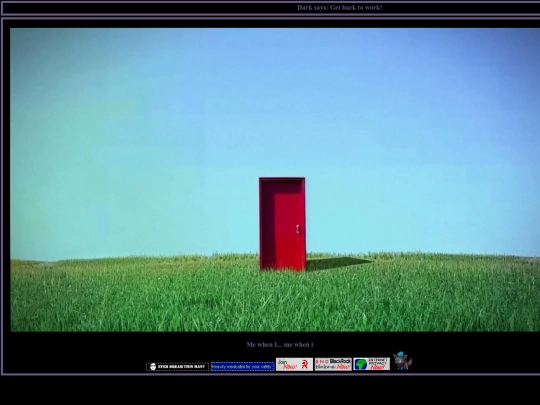The image size is (540, 405).
Task: Click the pixel creature sprite
Action: click(402, 361)
